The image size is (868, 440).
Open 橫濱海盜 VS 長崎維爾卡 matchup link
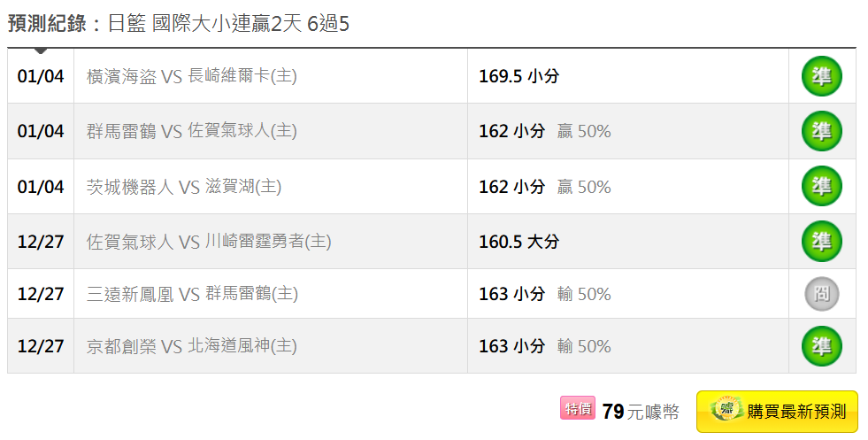[191, 77]
